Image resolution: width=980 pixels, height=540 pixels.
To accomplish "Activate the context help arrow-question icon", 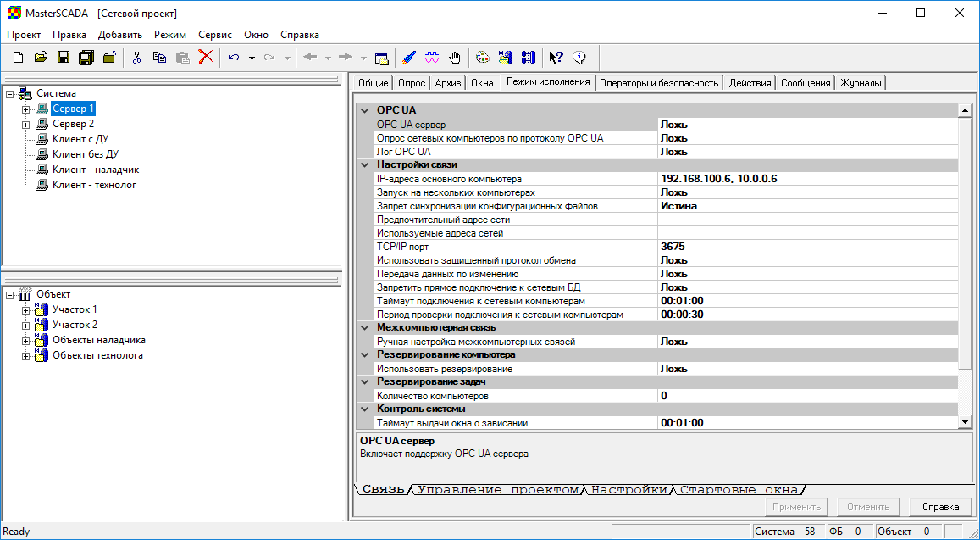I will point(556,58).
